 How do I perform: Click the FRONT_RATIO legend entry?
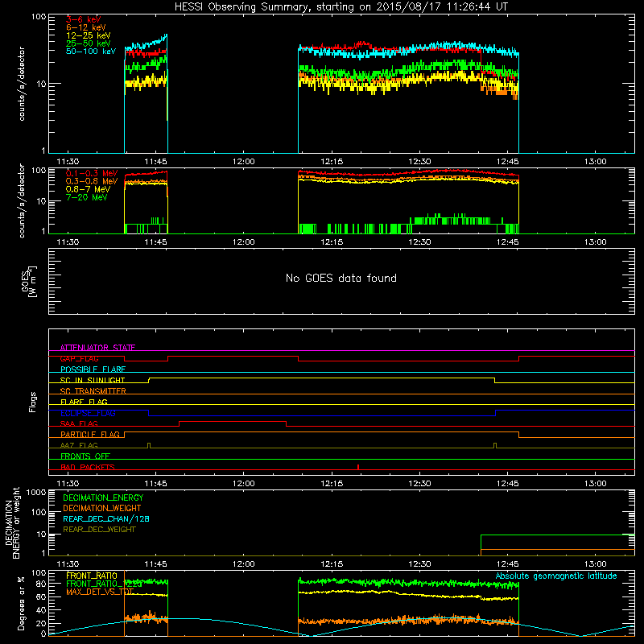[x=92, y=576]
